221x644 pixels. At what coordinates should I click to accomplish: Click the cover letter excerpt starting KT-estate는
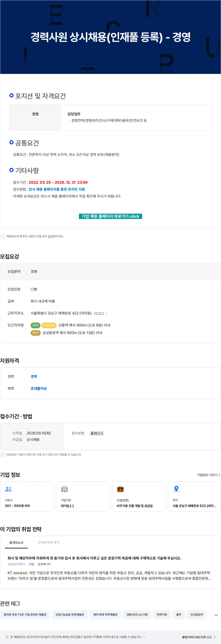point(109,575)
